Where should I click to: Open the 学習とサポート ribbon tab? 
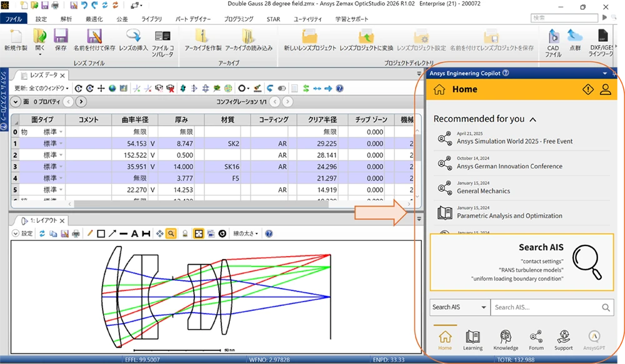pos(351,19)
